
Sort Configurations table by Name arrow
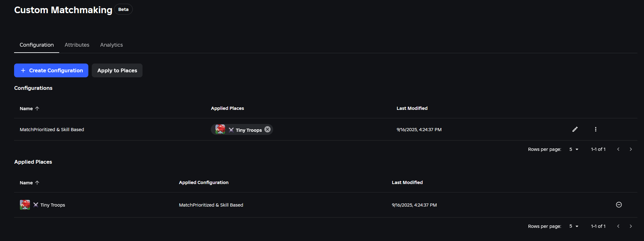tap(37, 108)
